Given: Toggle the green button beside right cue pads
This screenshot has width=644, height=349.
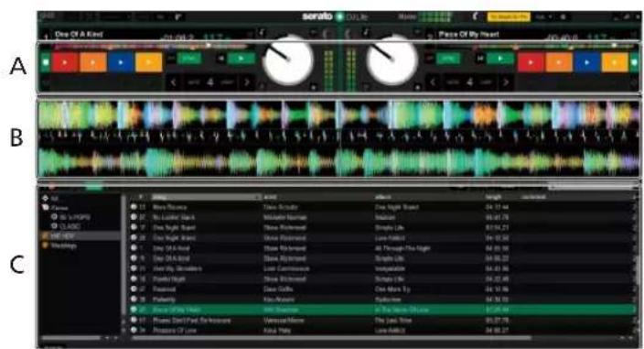Looking at the screenshot, I should (x=634, y=62).
